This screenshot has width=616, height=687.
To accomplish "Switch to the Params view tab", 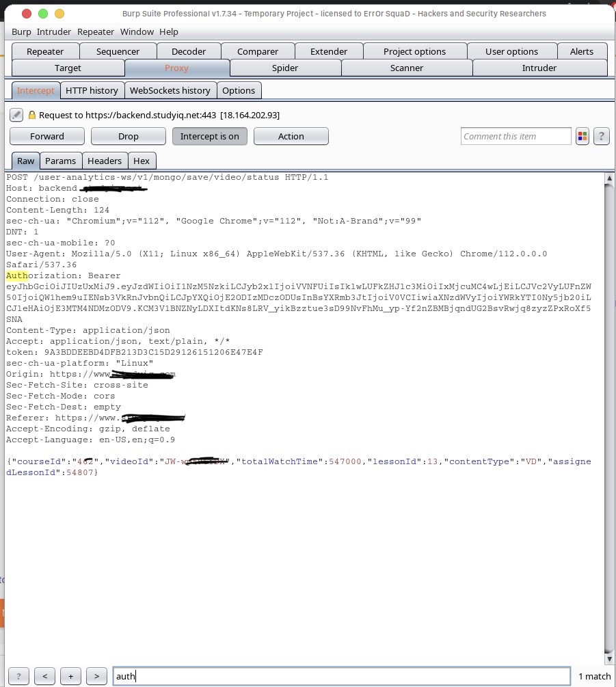I will (60, 161).
